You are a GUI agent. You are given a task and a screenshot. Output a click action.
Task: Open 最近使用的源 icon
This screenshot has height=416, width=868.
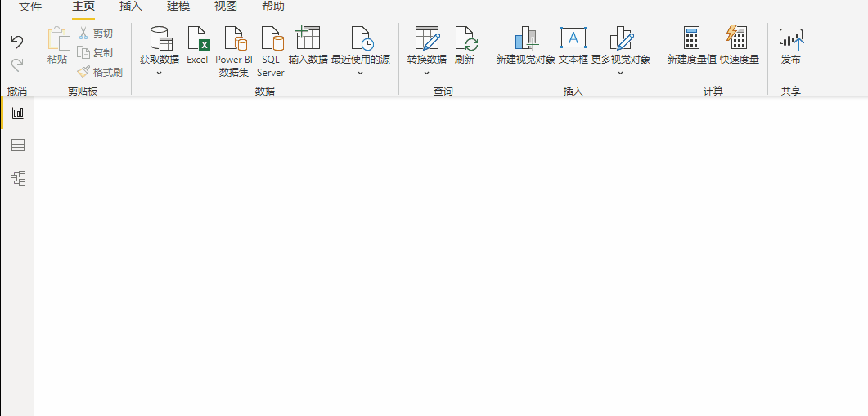pos(362,38)
